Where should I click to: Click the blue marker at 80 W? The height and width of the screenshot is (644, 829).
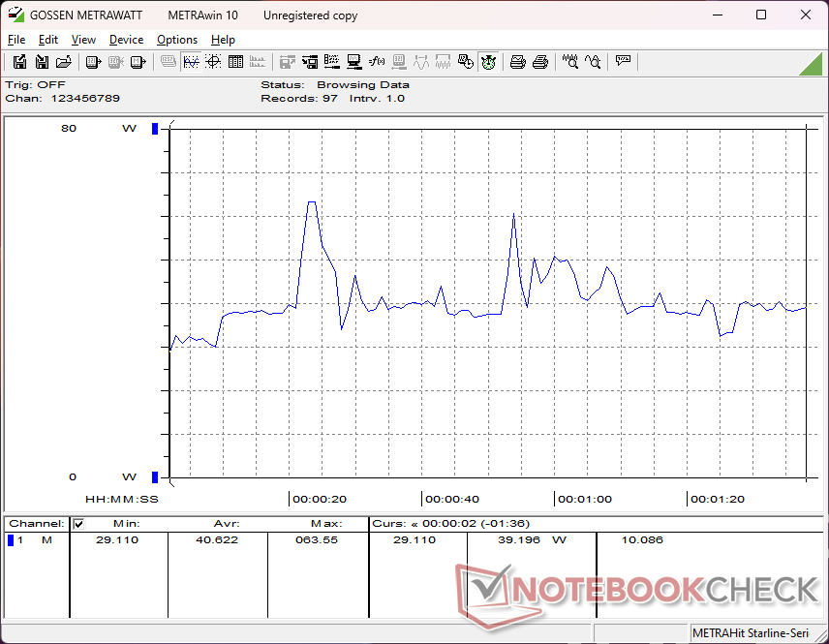pos(154,129)
